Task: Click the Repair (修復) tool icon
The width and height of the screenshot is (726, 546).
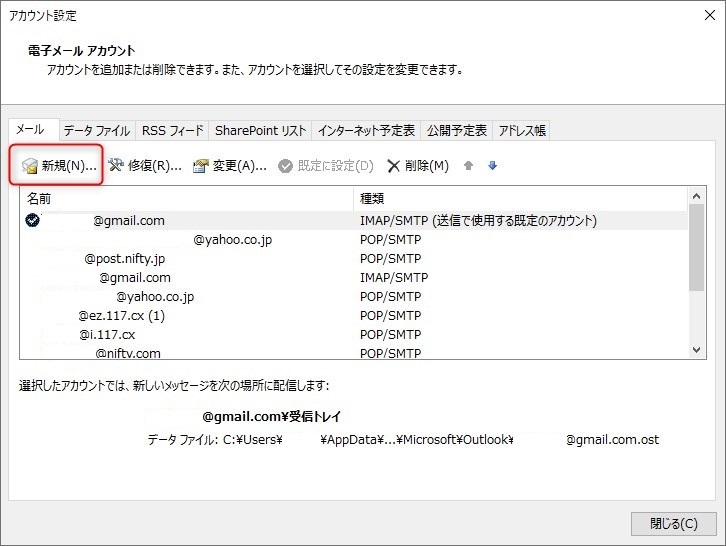Action: 116,166
